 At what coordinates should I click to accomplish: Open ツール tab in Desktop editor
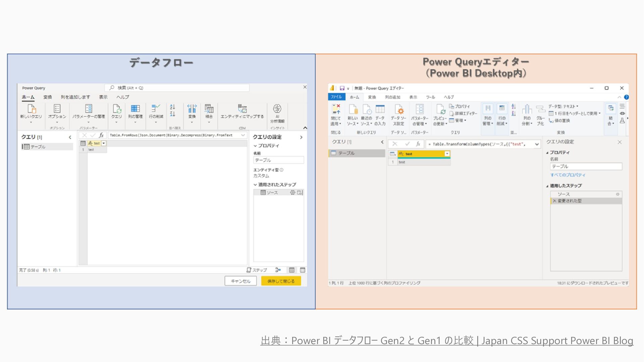click(x=431, y=97)
